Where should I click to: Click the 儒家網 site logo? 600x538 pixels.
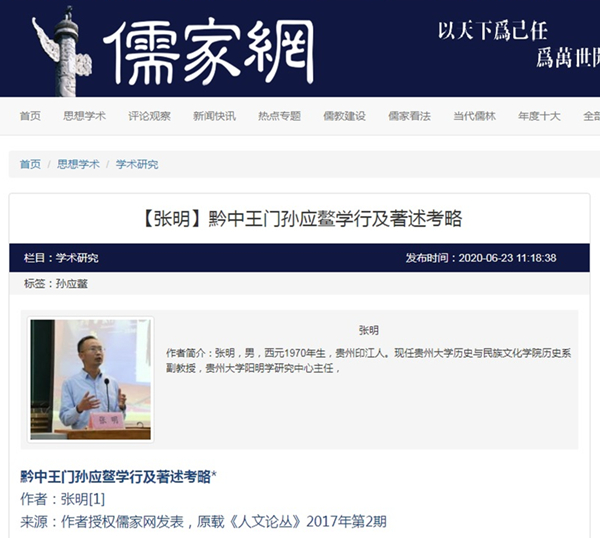(209, 52)
